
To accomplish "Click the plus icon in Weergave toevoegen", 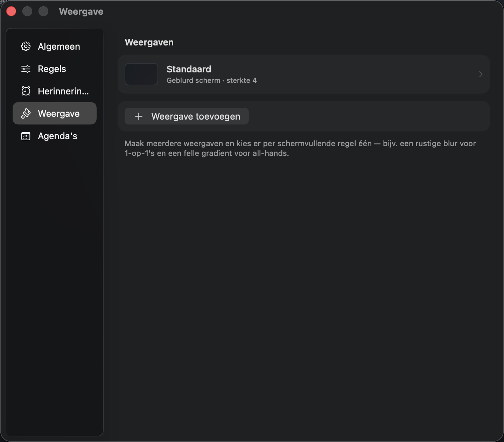I will point(139,116).
